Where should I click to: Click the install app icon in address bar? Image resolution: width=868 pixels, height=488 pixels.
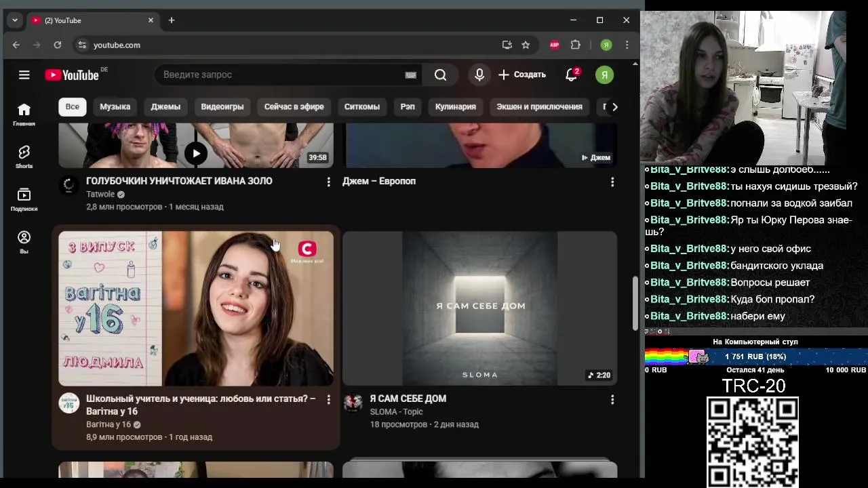(507, 45)
